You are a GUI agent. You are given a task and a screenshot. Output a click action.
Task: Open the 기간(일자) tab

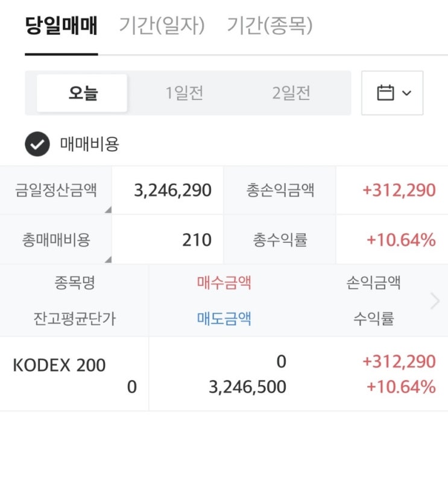(162, 26)
